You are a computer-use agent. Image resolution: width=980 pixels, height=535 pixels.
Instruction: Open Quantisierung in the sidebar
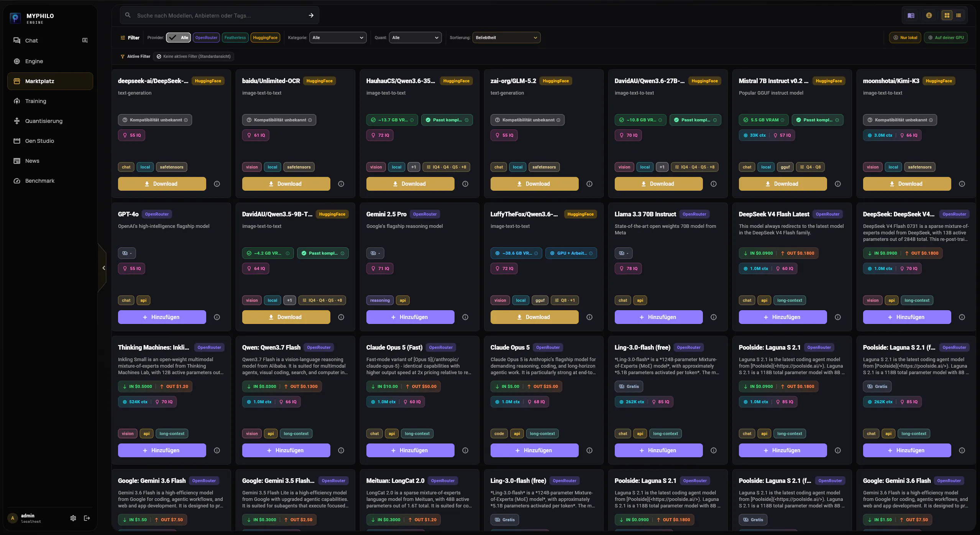click(x=50, y=121)
